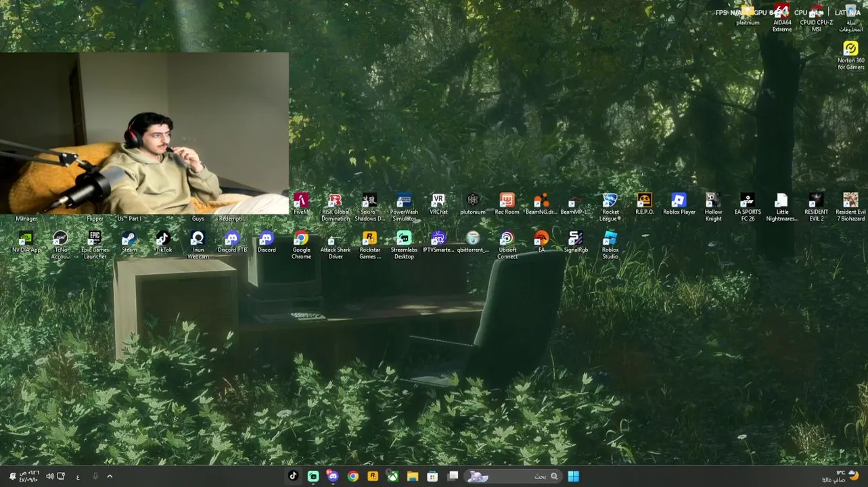The height and width of the screenshot is (487, 868).
Task: Open Attack Shark Driver shortcut
Action: [x=335, y=238]
